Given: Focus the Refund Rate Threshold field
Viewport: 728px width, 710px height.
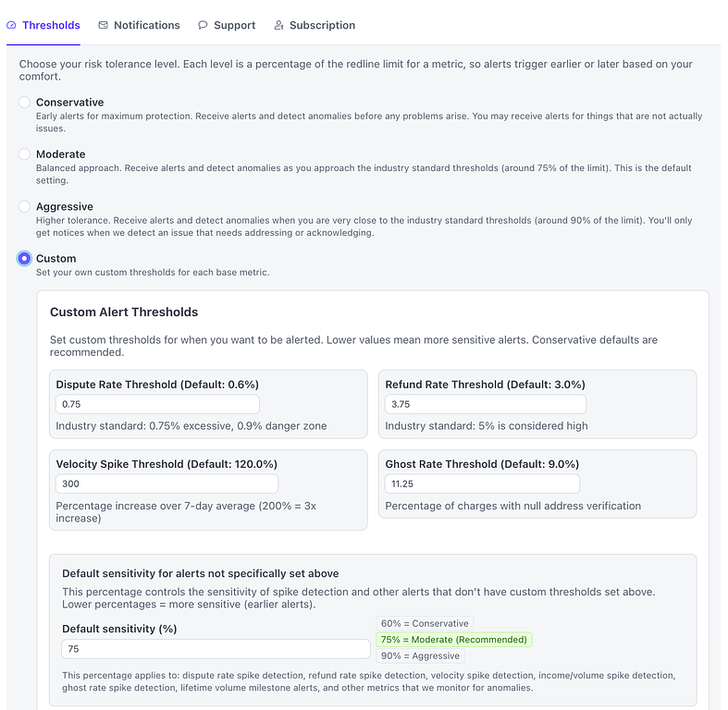Looking at the screenshot, I should point(485,404).
